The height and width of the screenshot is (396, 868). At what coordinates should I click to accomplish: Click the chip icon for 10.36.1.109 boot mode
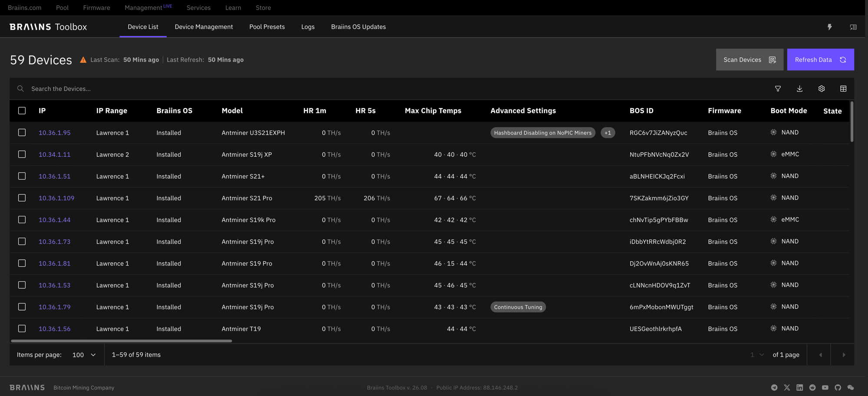click(773, 198)
